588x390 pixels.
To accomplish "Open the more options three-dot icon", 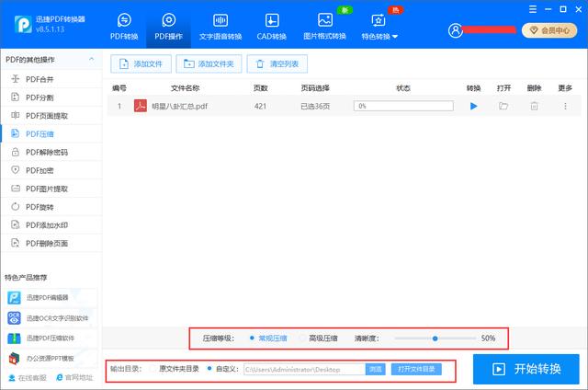I will click(565, 107).
